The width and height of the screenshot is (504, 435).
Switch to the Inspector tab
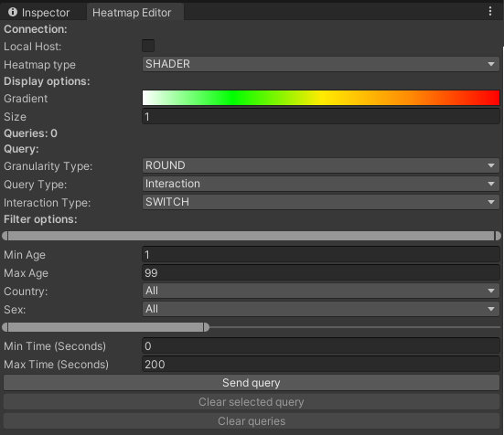coord(39,13)
